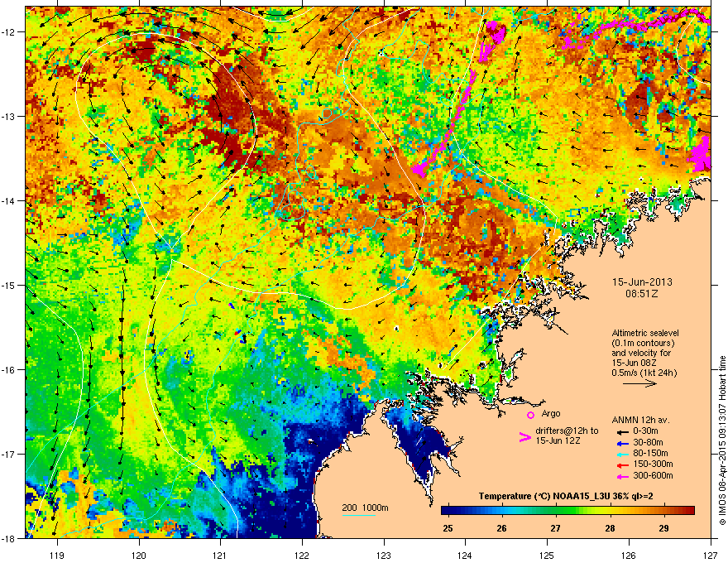The height and width of the screenshot is (563, 728).
Task: Click the longitude axis label 126
Action: point(629,555)
